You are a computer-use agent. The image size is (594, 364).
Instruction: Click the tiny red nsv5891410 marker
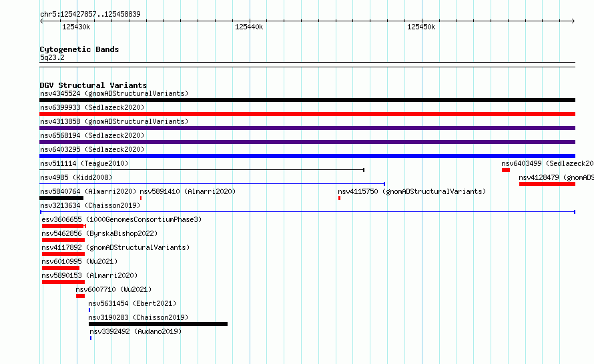tap(141, 198)
